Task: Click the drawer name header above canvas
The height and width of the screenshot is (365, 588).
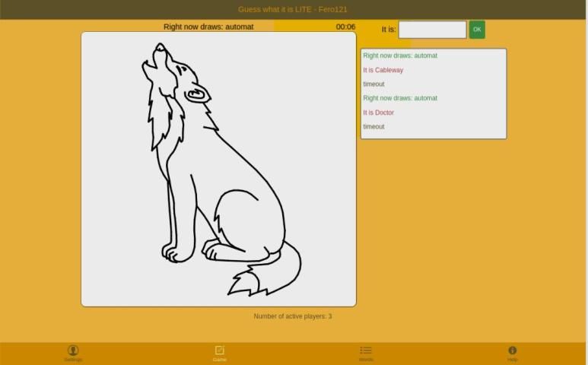Action: click(x=208, y=27)
